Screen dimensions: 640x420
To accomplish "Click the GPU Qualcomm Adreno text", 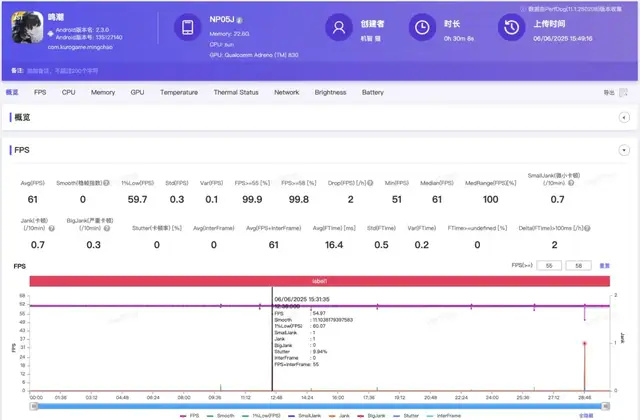I will coord(254,55).
